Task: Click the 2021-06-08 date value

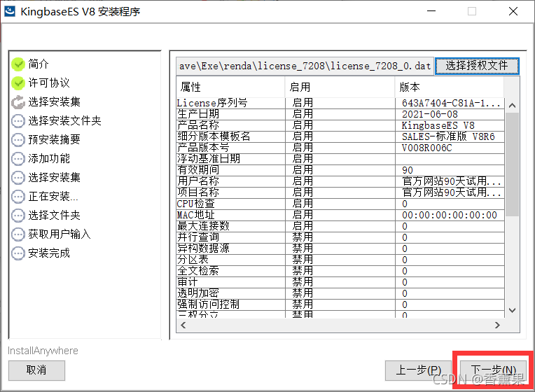Action: pyautogui.click(x=429, y=114)
